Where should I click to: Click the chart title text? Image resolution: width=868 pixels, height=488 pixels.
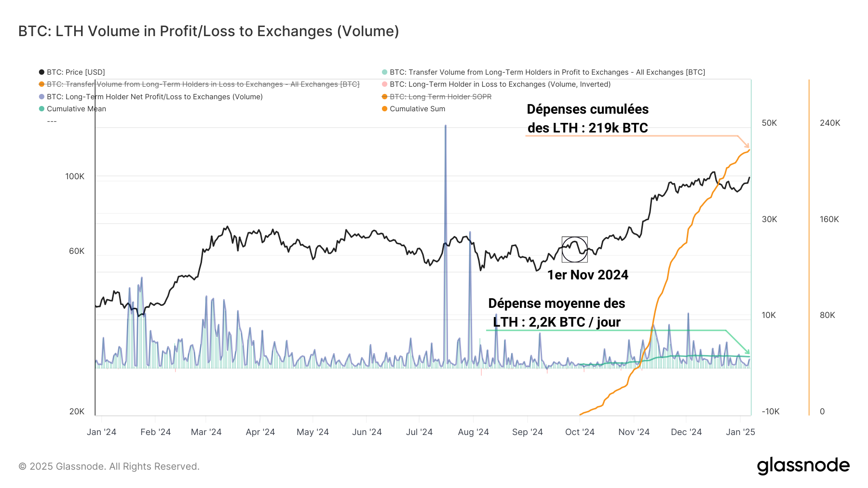208,31
